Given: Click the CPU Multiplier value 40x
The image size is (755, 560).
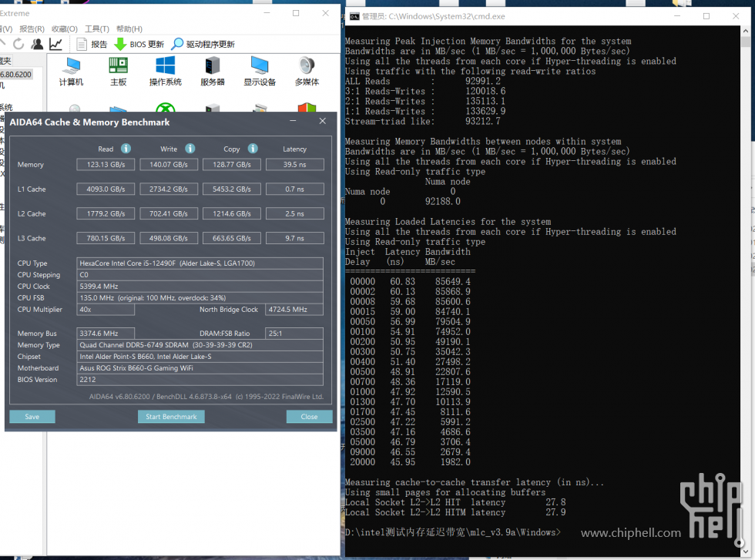Looking at the screenshot, I should click(106, 310).
